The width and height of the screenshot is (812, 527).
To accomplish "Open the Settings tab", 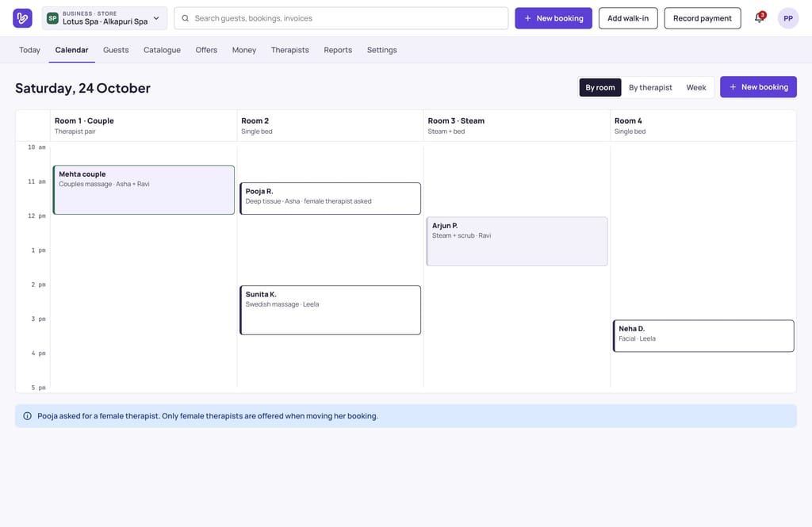I will tap(381, 50).
